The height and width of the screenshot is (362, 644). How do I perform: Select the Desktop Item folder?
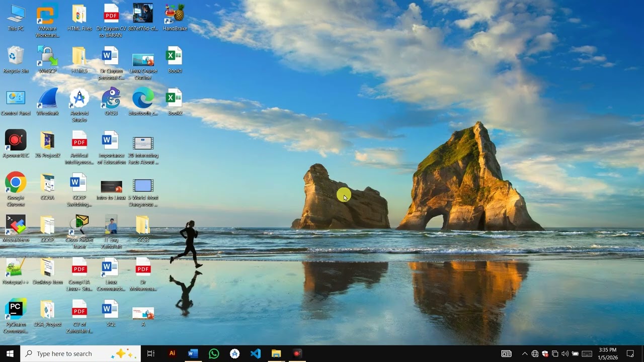[x=47, y=271]
